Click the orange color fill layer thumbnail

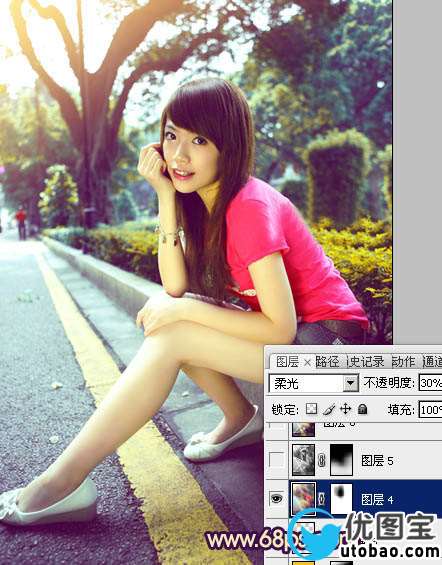304,563
